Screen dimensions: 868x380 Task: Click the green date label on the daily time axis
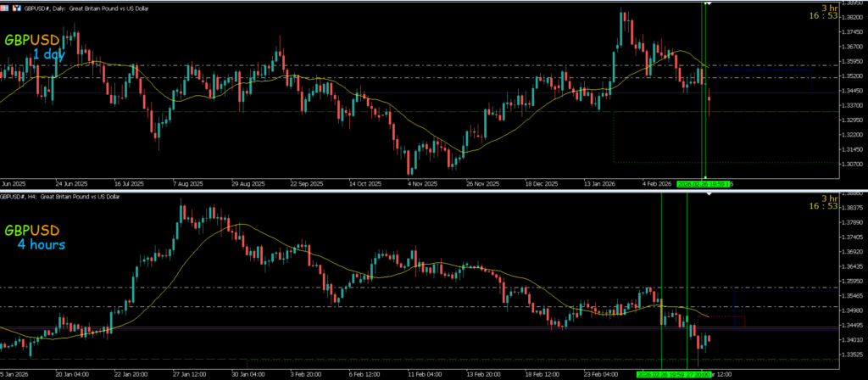tap(708, 183)
